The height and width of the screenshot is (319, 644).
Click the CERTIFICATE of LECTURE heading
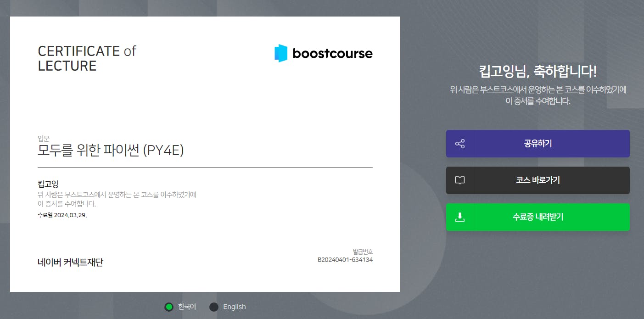87,58
